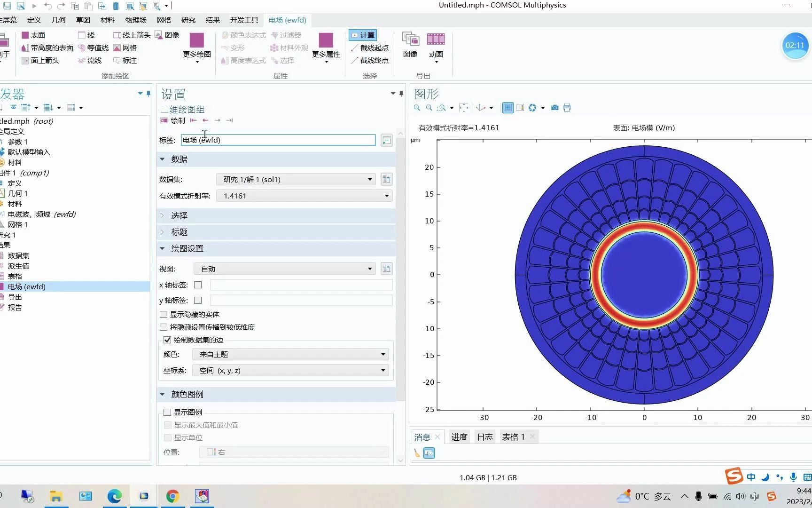Click the 绘制 plot button in settings
Image resolution: width=812 pixels, height=508 pixels.
click(x=172, y=121)
